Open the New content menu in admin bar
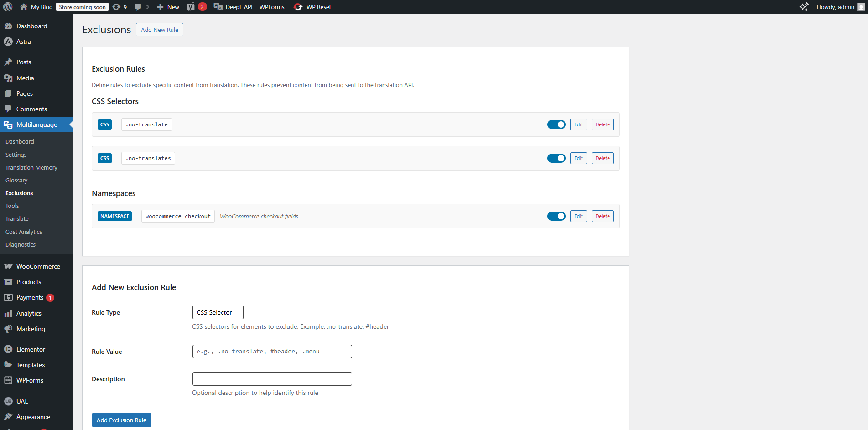 pyautogui.click(x=168, y=7)
